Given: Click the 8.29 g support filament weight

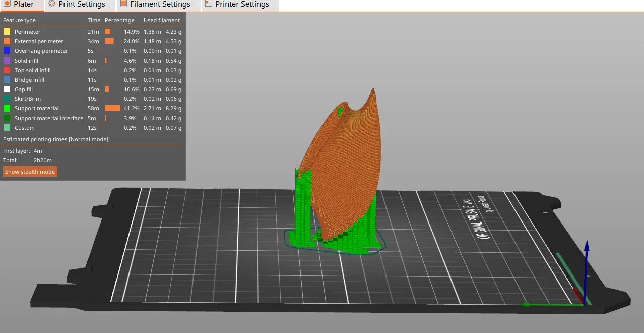Looking at the screenshot, I should pyautogui.click(x=174, y=108).
